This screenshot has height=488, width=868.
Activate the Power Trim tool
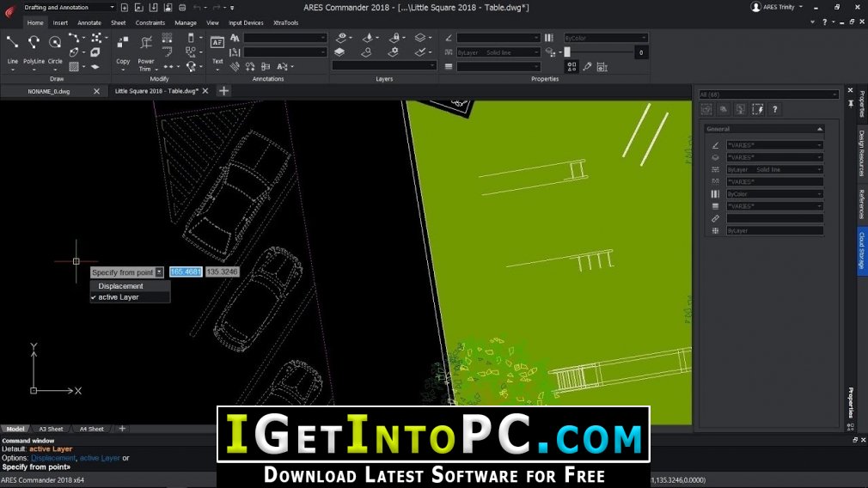146,42
